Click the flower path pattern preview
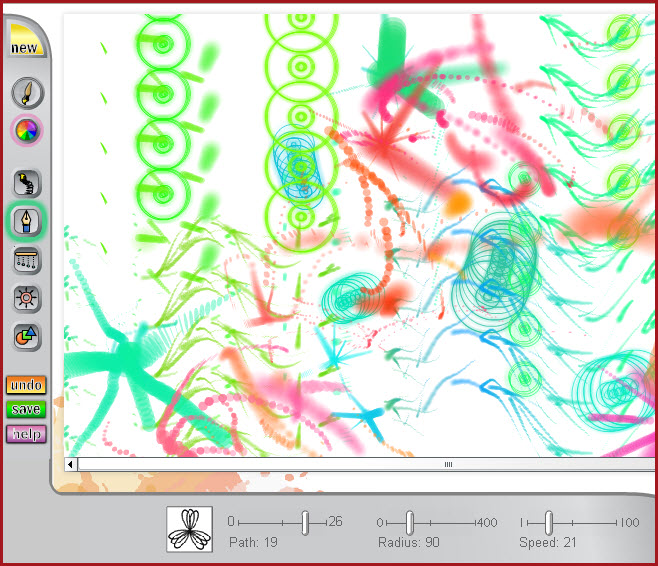 coord(189,529)
